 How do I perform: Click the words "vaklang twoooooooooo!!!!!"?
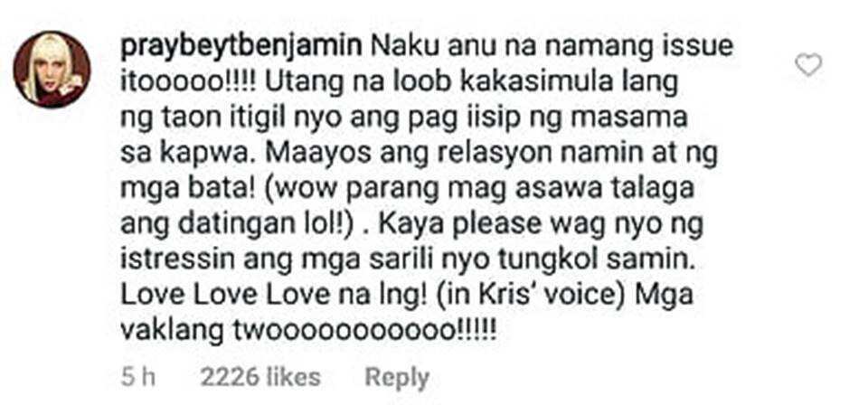point(307,332)
